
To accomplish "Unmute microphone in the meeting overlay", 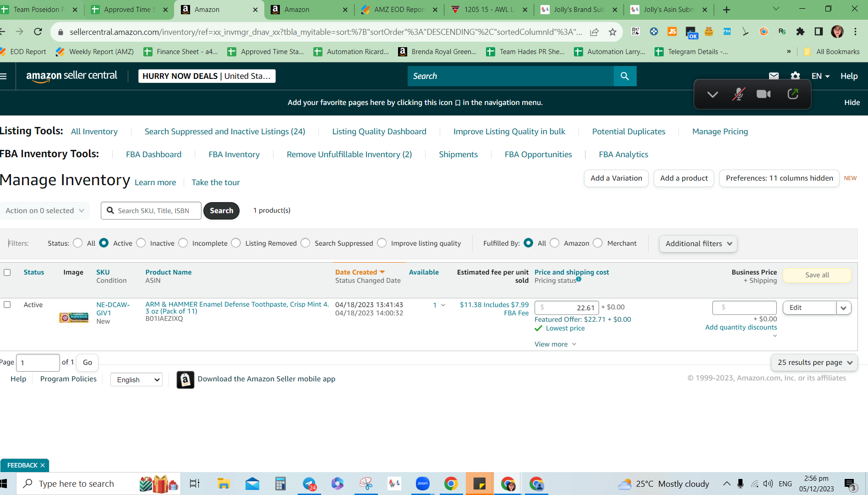I will click(738, 94).
